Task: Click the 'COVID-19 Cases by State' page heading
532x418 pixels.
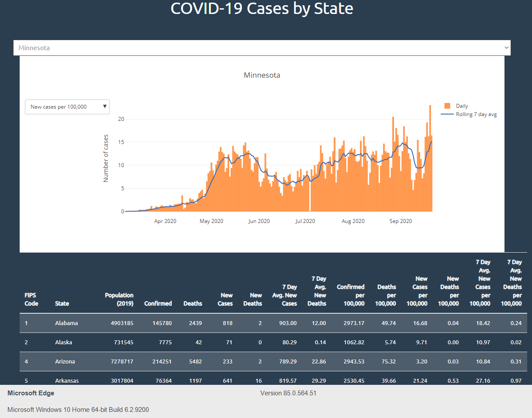Action: pyautogui.click(x=262, y=9)
